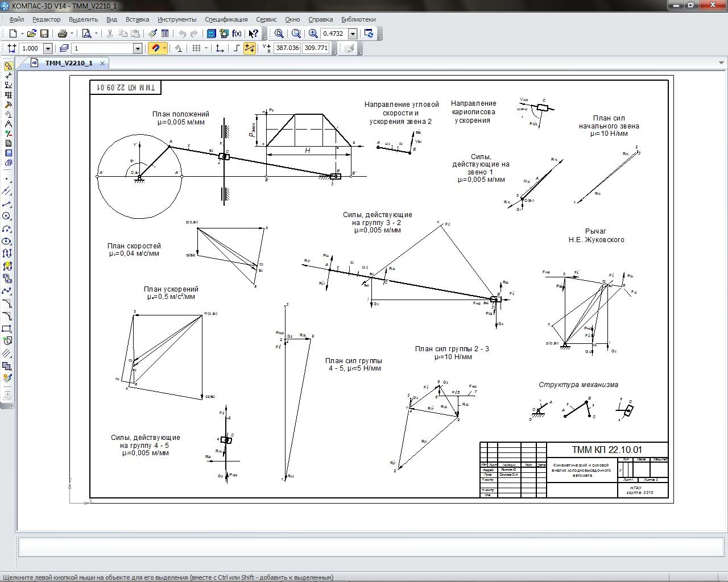Viewport: 728px width, 582px height.
Task: Toggle the orthogonal drawing mode button
Action: pyautogui.click(x=236, y=48)
